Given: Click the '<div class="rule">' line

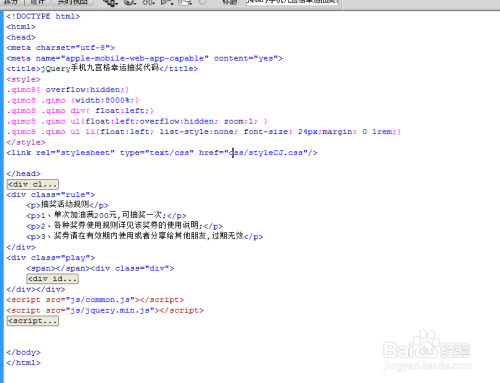Looking at the screenshot, I should coord(51,195).
